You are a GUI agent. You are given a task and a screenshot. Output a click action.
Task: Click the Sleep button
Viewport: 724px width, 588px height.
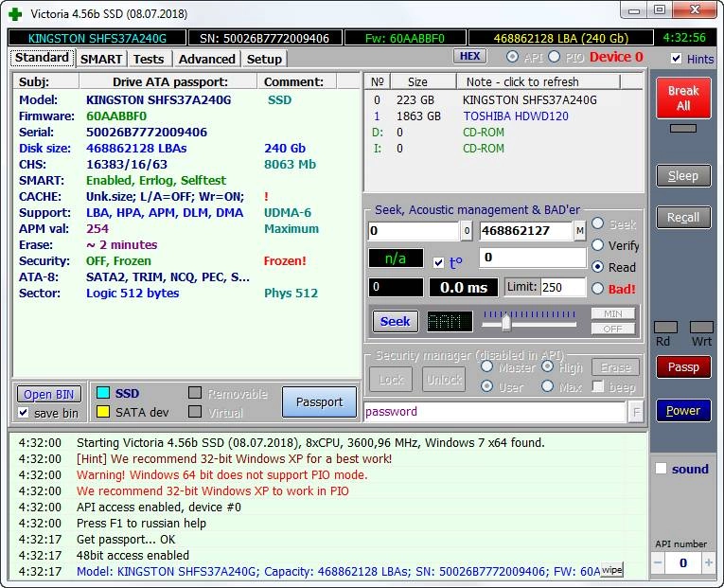tap(683, 175)
